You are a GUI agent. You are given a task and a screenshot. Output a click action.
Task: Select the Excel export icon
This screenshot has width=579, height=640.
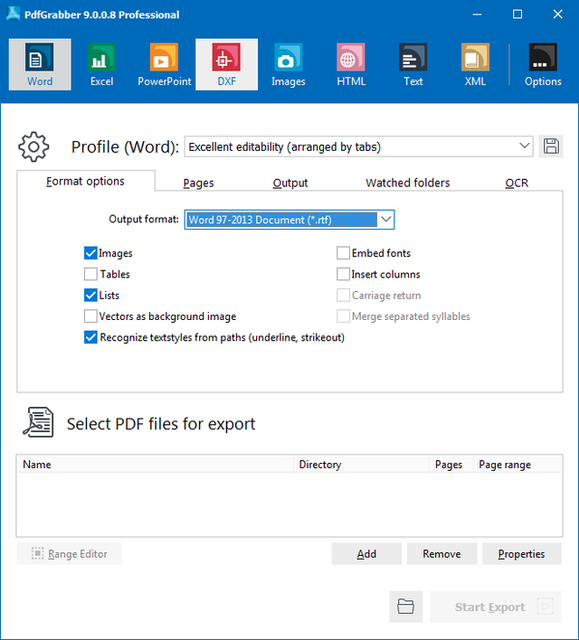point(102,64)
